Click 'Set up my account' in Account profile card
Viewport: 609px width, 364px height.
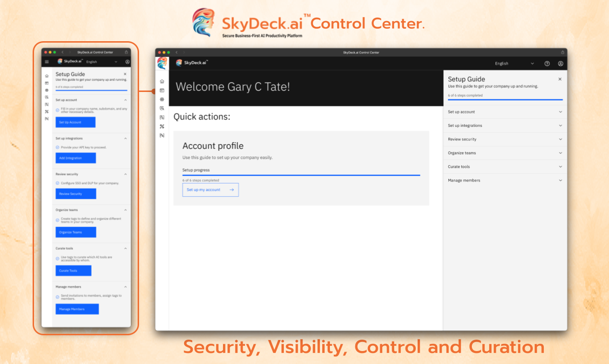(x=211, y=190)
